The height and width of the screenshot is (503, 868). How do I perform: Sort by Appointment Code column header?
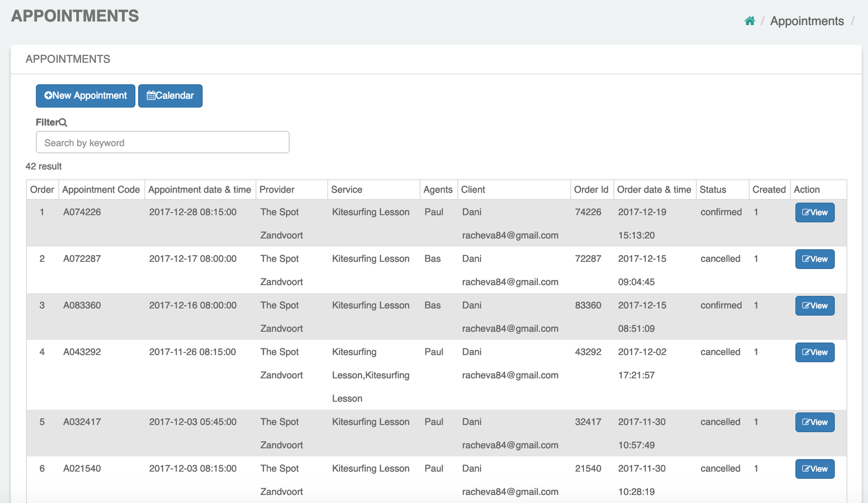[x=101, y=190]
